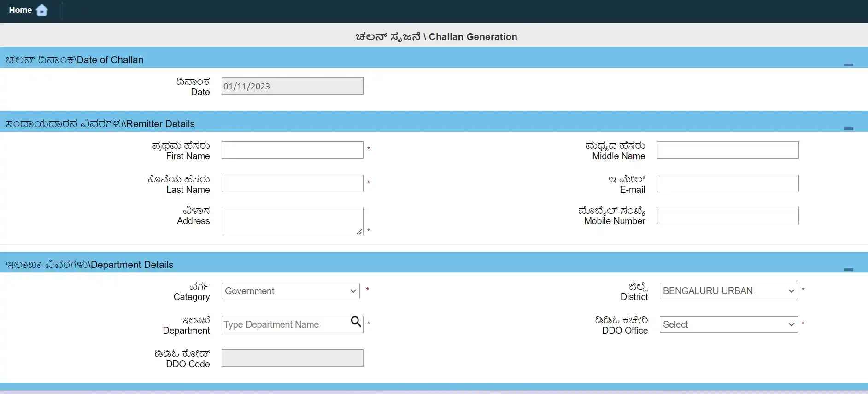Screen dimensions: 868x394
Task: Open the District dropdown
Action: (728, 291)
